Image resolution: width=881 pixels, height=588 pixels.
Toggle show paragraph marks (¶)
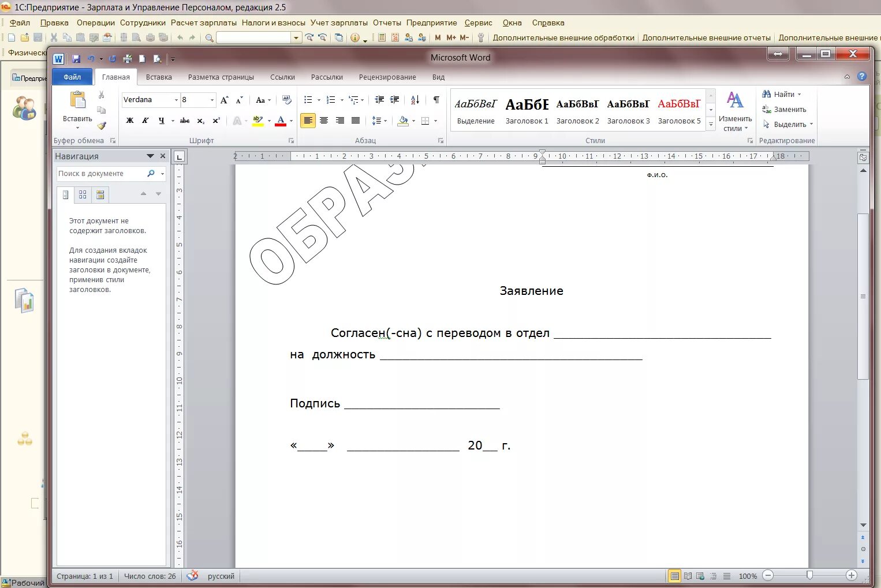pyautogui.click(x=436, y=100)
